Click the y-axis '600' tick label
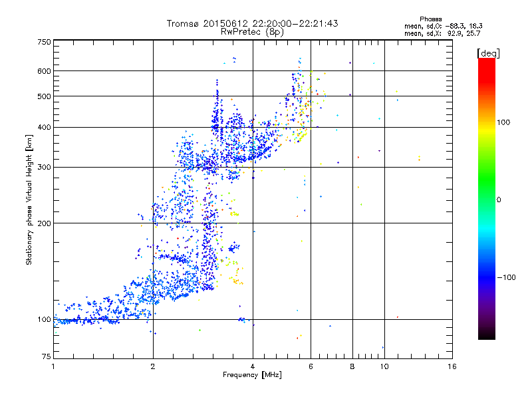Screen dimensions: 532x399 pyautogui.click(x=44, y=71)
